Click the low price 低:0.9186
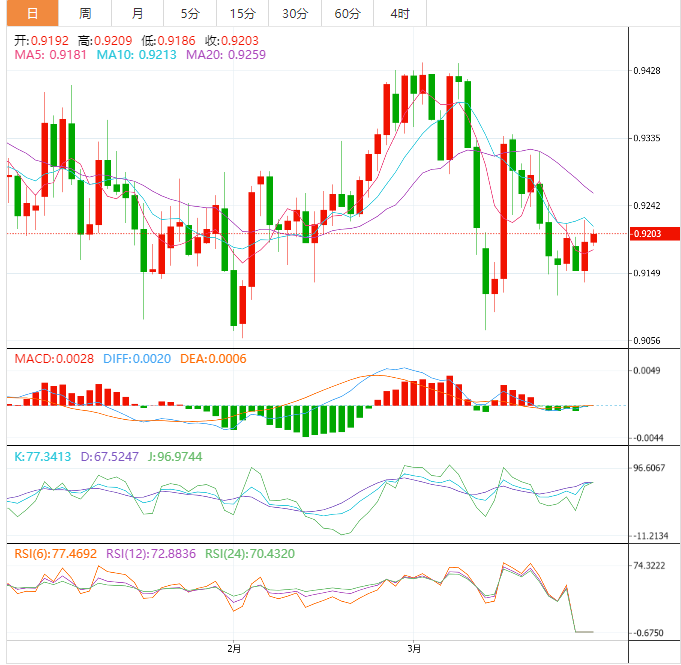The image size is (681, 665). coord(169,41)
